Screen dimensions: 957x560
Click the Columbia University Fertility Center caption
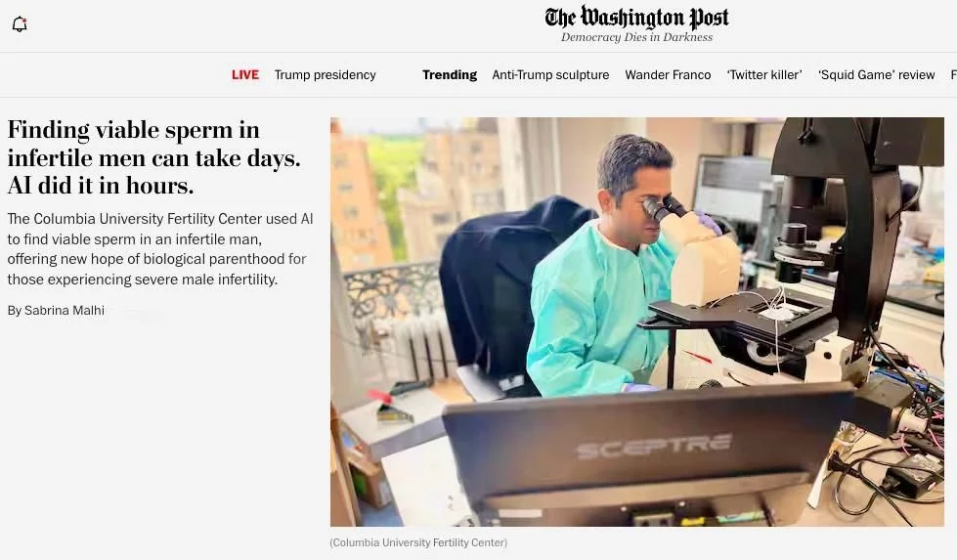[418, 542]
